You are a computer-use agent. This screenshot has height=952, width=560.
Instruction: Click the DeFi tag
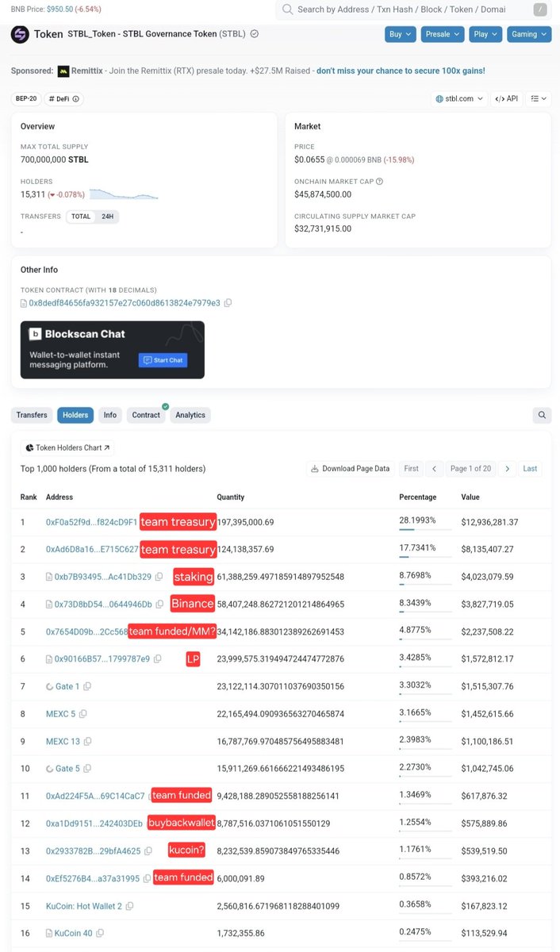point(63,98)
